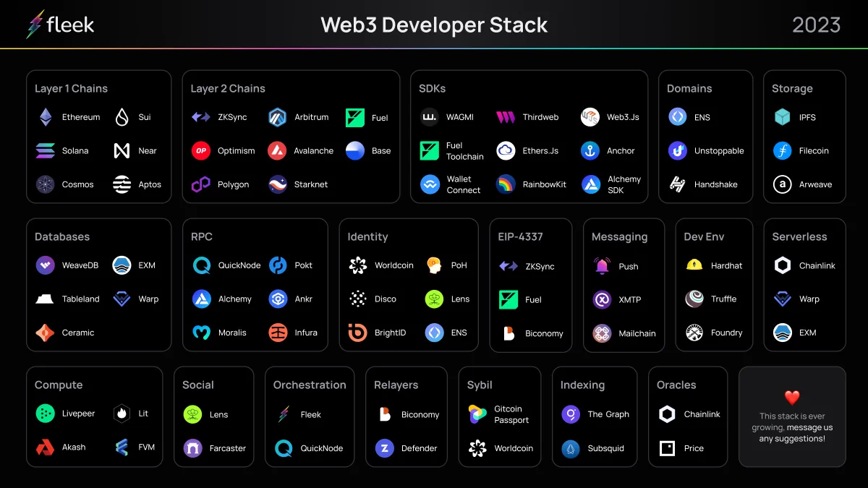The height and width of the screenshot is (488, 868).
Task: Click the white Tableland icon
Action: (x=46, y=299)
